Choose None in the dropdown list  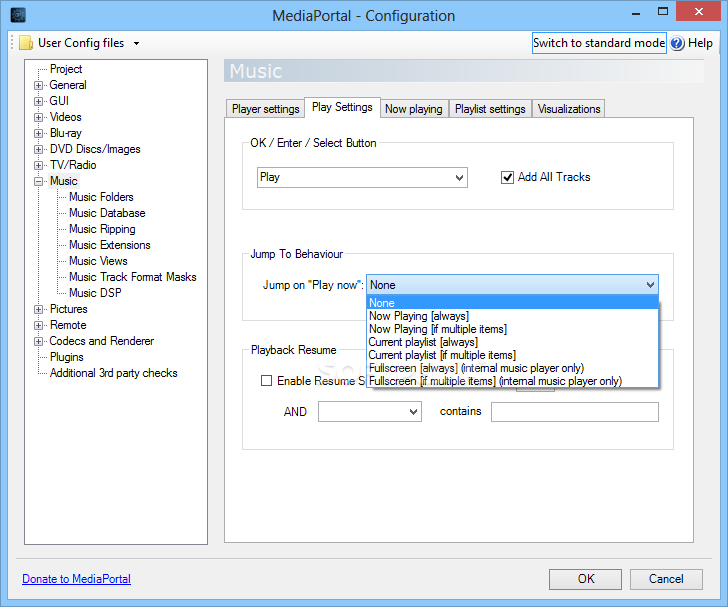click(512, 303)
